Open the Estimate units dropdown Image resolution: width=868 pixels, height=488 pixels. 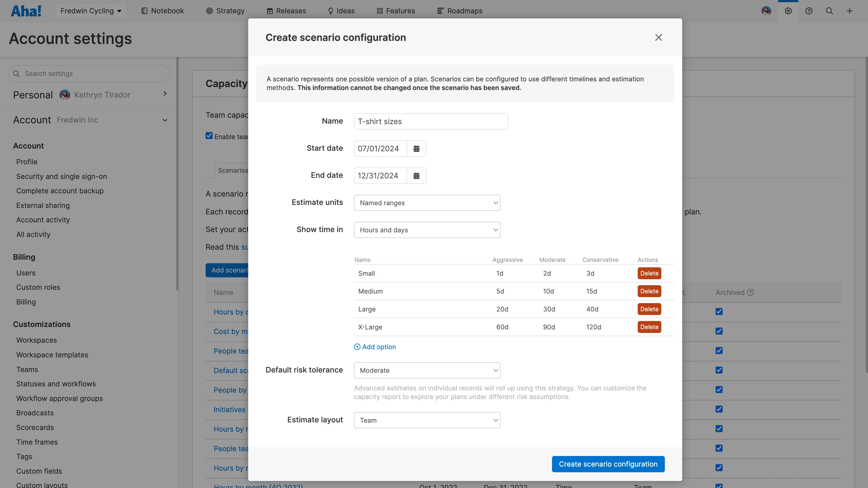click(427, 203)
